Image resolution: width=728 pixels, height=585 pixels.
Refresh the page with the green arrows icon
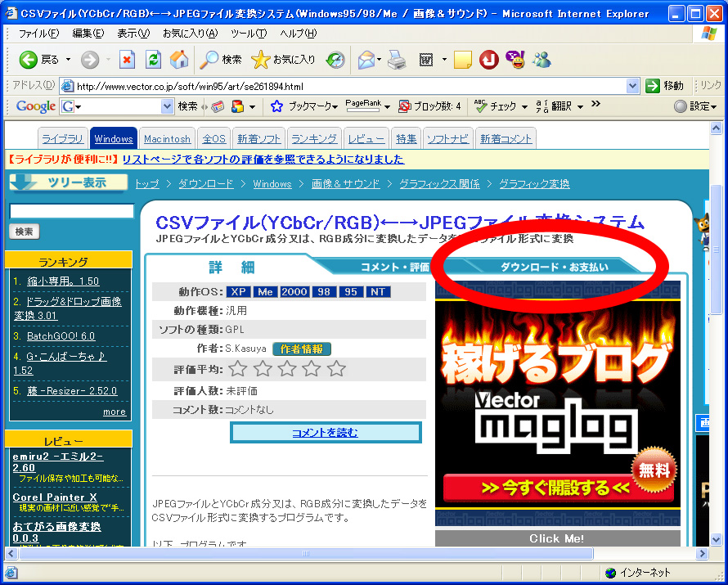153,60
